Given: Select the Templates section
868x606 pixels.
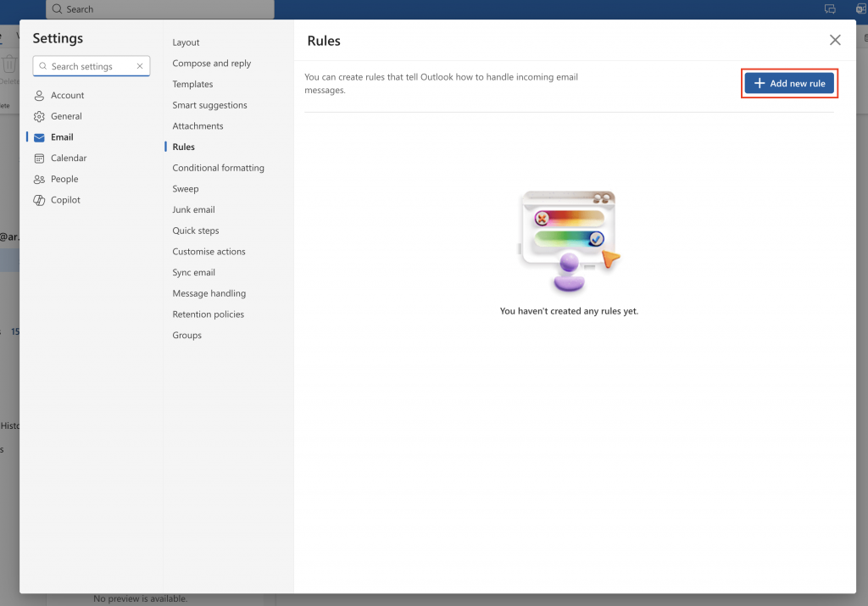Looking at the screenshot, I should click(192, 84).
